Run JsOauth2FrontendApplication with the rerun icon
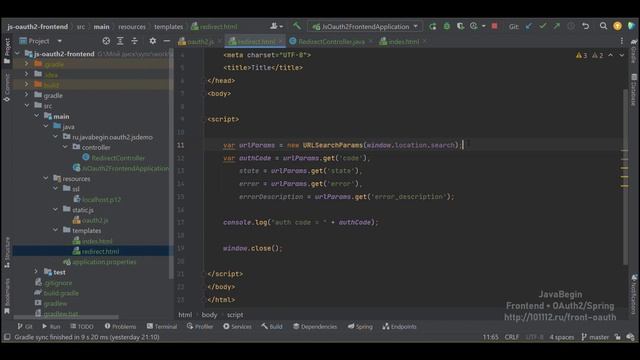This screenshot has width=640, height=360. [x=433, y=27]
